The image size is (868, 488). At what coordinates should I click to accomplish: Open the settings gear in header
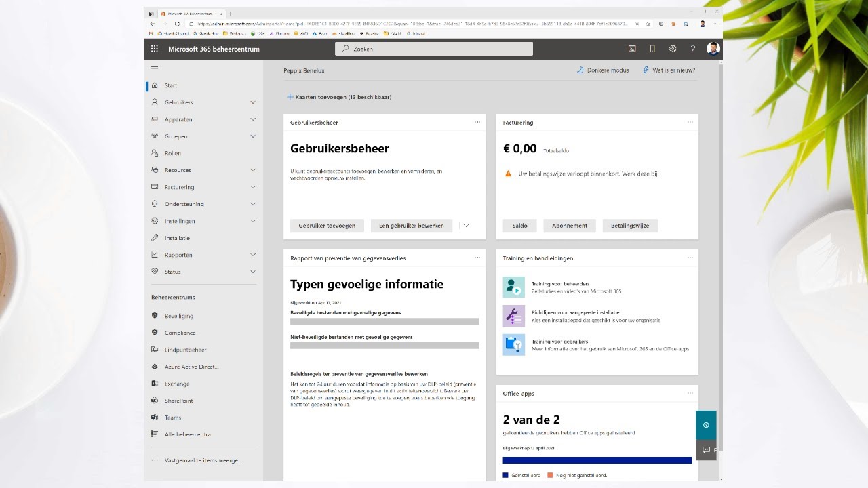click(673, 49)
